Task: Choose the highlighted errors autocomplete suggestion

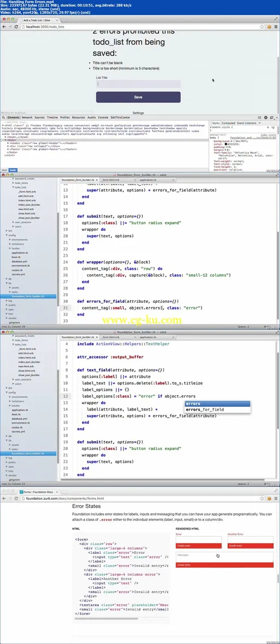Action: pos(217,404)
